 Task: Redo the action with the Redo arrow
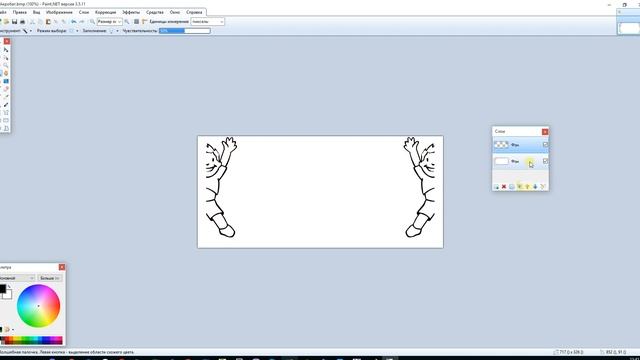[x=82, y=22]
